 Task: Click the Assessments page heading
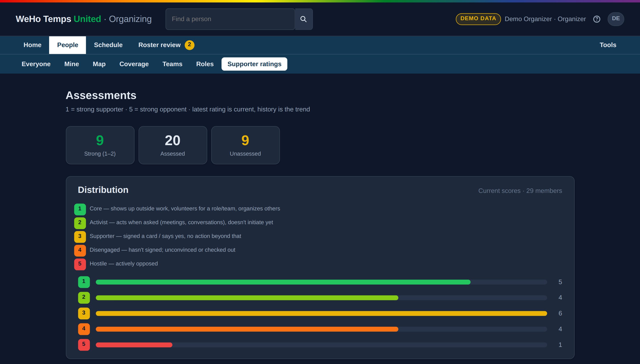click(101, 95)
